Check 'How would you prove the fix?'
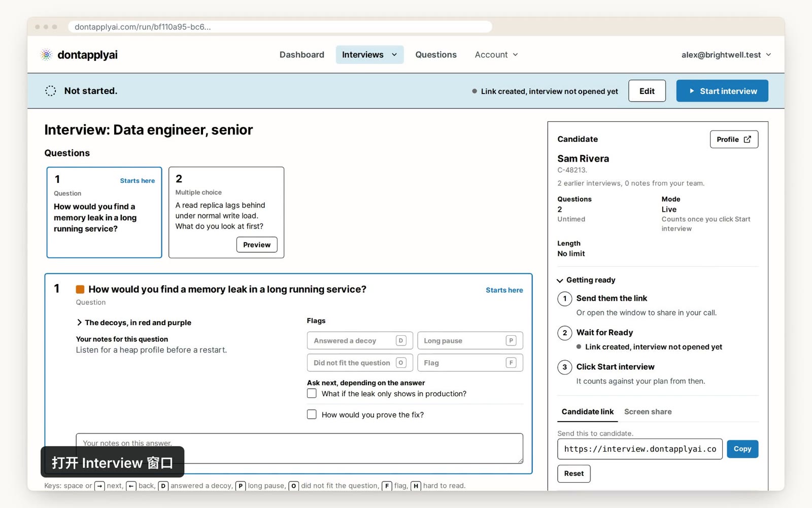Viewport: 812px width, 508px height. click(312, 415)
